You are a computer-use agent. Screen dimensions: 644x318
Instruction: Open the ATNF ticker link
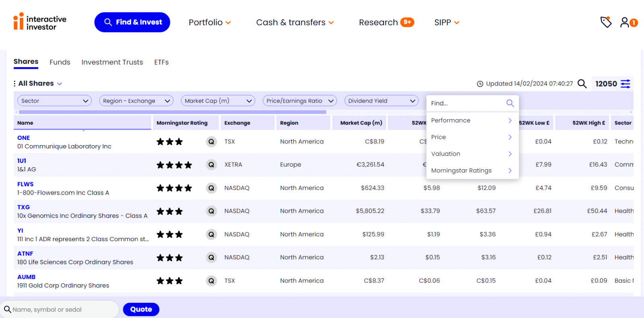click(25, 254)
